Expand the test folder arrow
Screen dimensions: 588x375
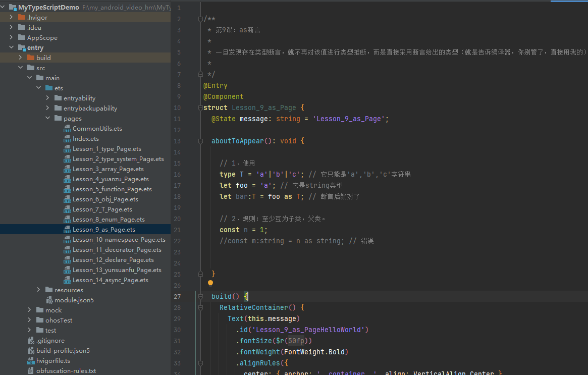pos(30,330)
